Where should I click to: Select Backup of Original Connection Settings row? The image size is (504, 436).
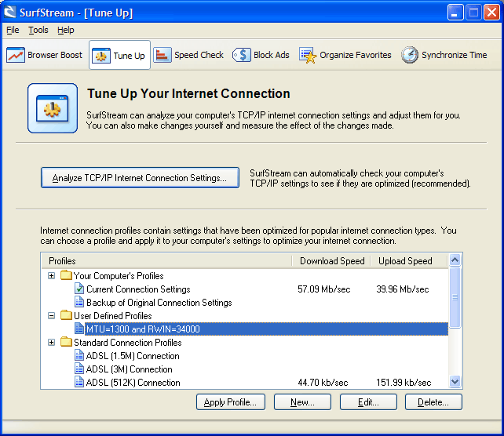[x=245, y=302]
